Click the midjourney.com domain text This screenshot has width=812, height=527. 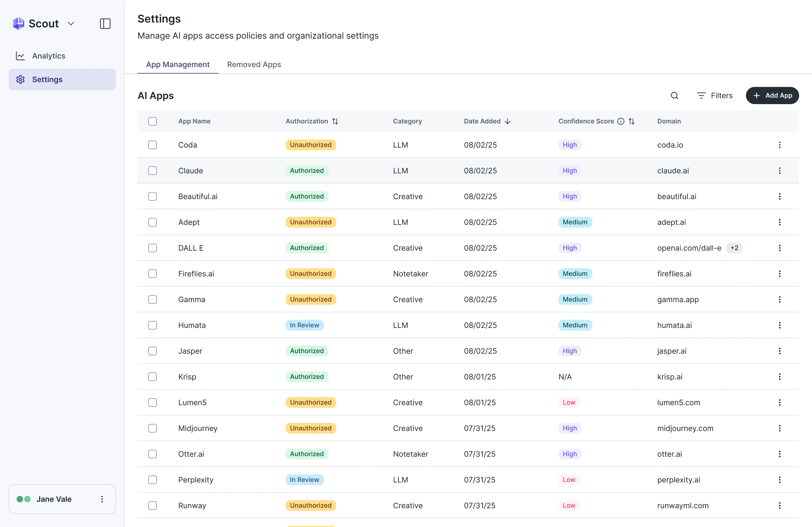[685, 428]
